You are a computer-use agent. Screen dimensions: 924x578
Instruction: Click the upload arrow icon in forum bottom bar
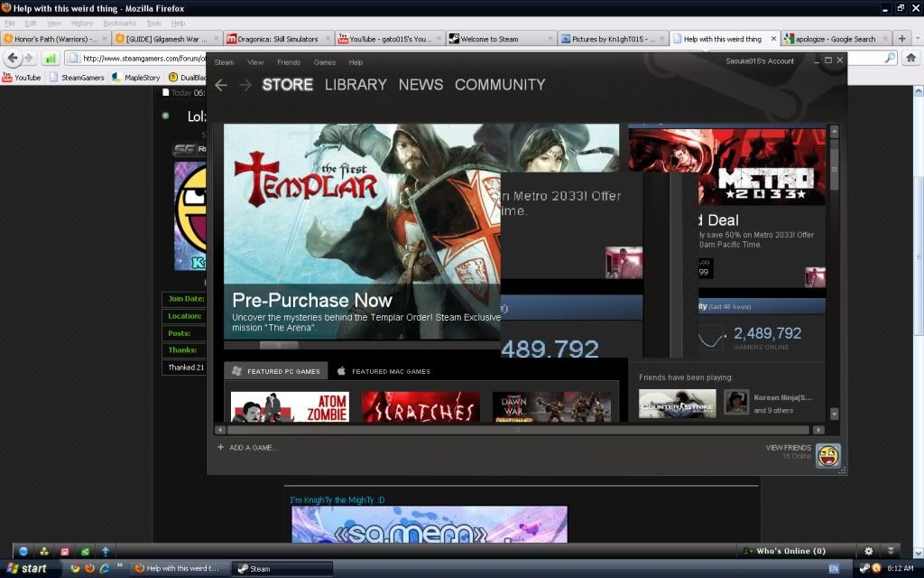(106, 552)
